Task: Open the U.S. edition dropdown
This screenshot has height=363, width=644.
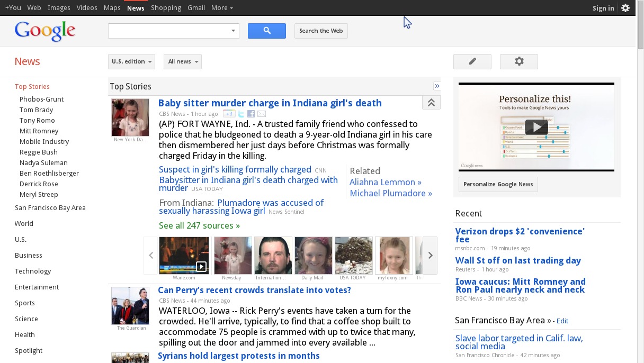Action: (x=131, y=61)
